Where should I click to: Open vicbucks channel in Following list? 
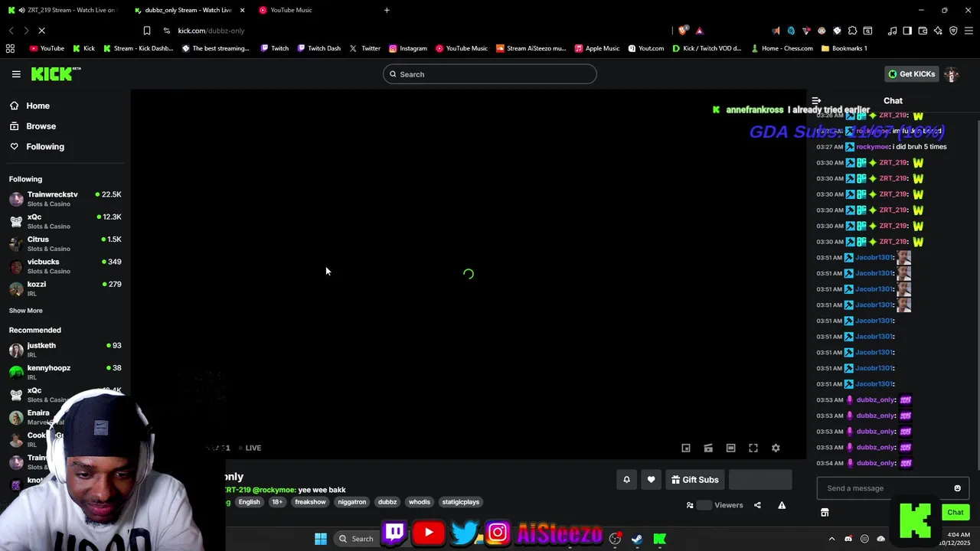click(64, 266)
